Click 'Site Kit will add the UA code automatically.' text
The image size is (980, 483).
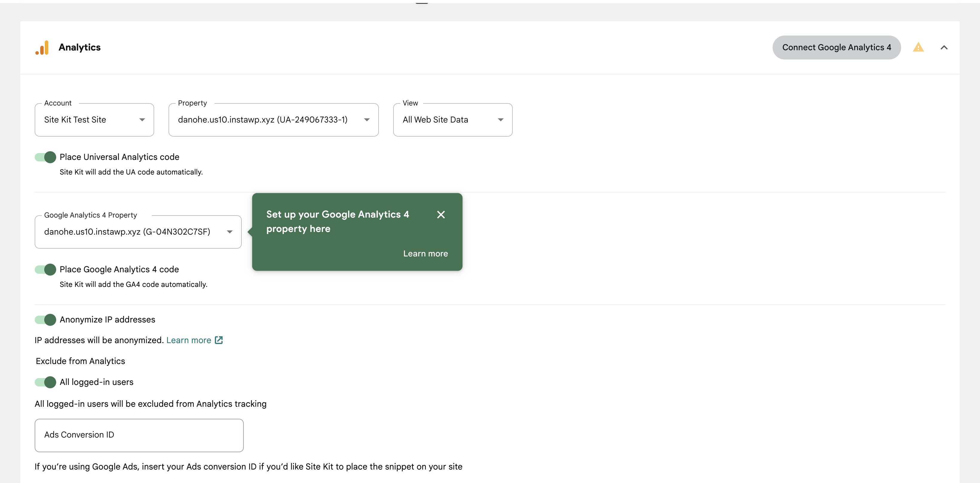[131, 172]
